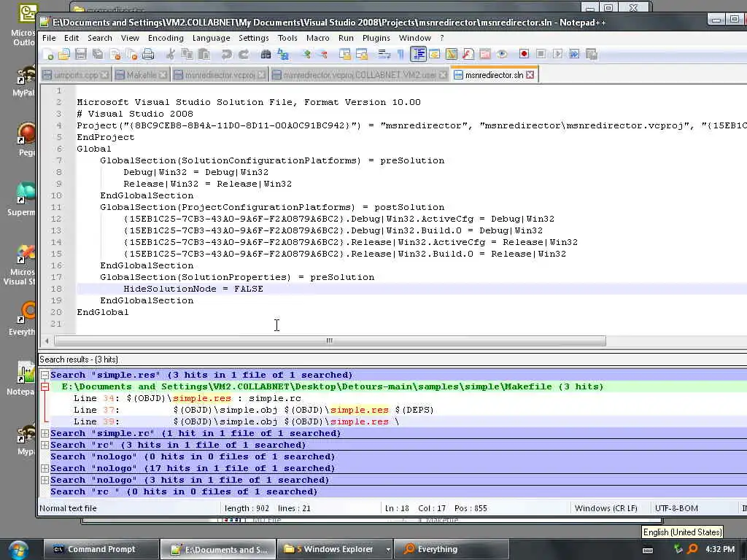The height and width of the screenshot is (560, 747).
Task: Click the Close All toolbar icon
Action: tap(131, 54)
